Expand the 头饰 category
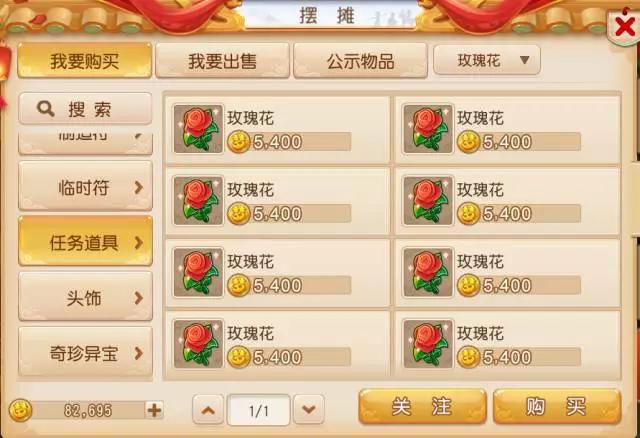640x438 pixels. (85, 297)
